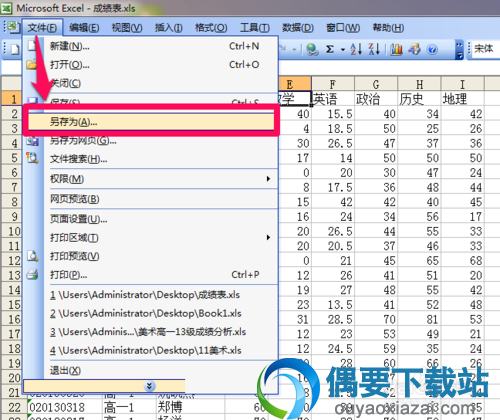Click the AutoSum sigma icon
This screenshot has height=420, width=500.
(330, 50)
